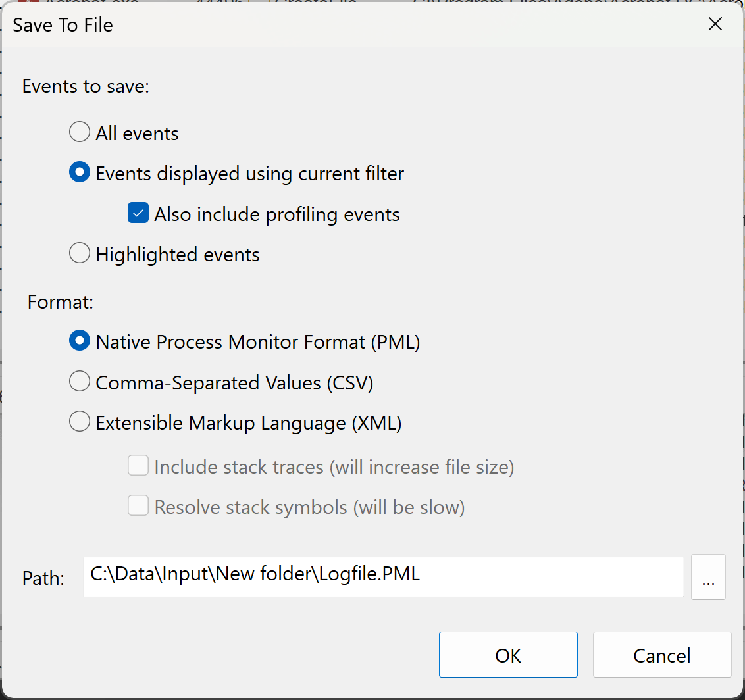Cancel the save operation
Image resolution: width=745 pixels, height=700 pixels.
tap(661, 655)
